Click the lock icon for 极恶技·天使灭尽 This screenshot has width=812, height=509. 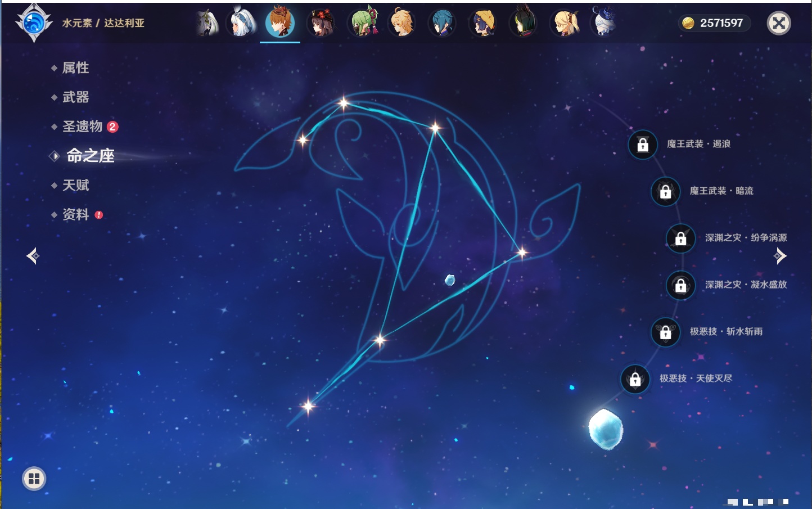pos(635,379)
